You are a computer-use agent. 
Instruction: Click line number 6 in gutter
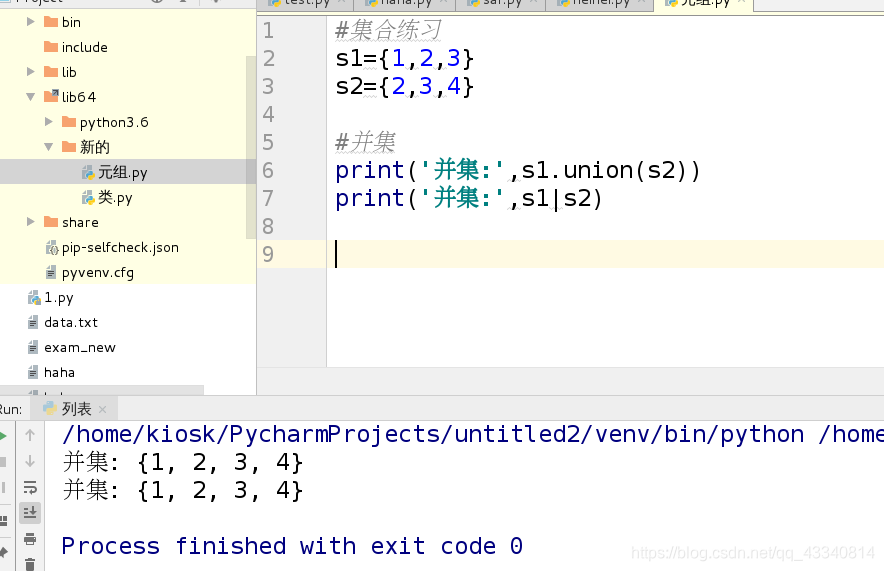coord(268,170)
